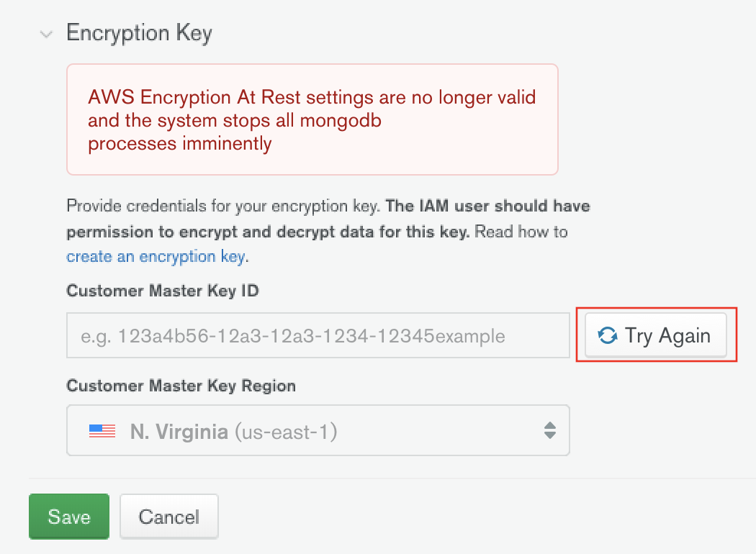
Task: Save the encryption key settings
Action: pyautogui.click(x=68, y=517)
